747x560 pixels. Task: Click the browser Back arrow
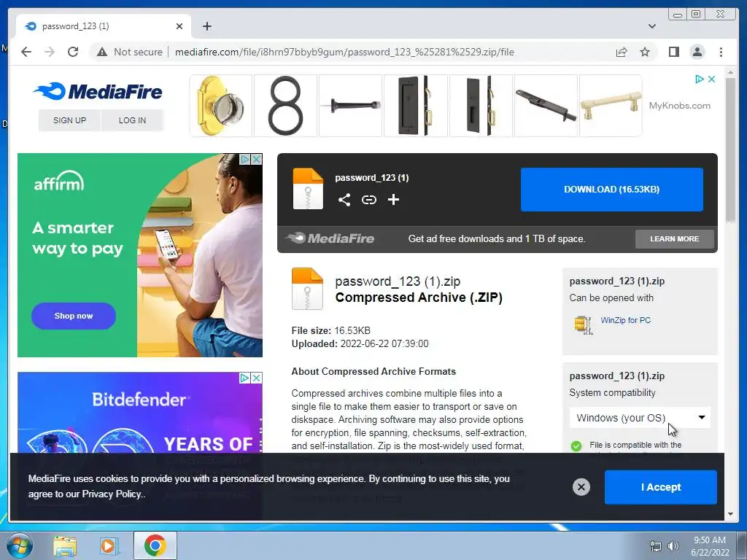point(26,52)
